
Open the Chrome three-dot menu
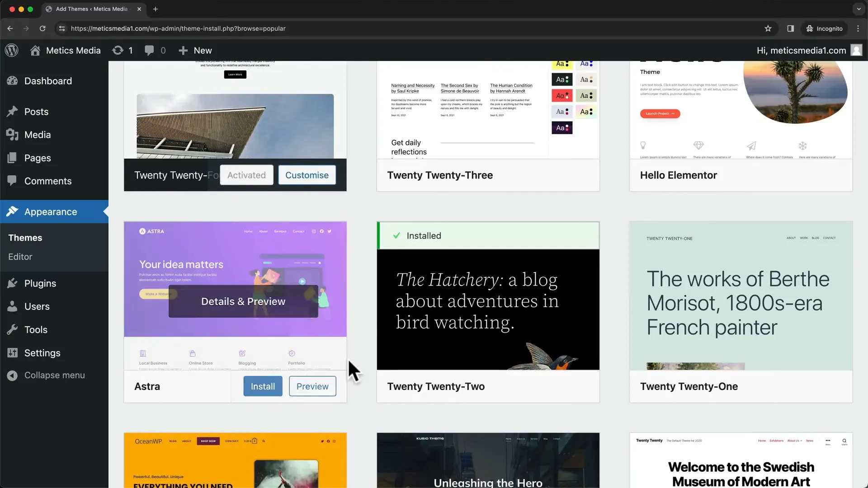pos(858,28)
